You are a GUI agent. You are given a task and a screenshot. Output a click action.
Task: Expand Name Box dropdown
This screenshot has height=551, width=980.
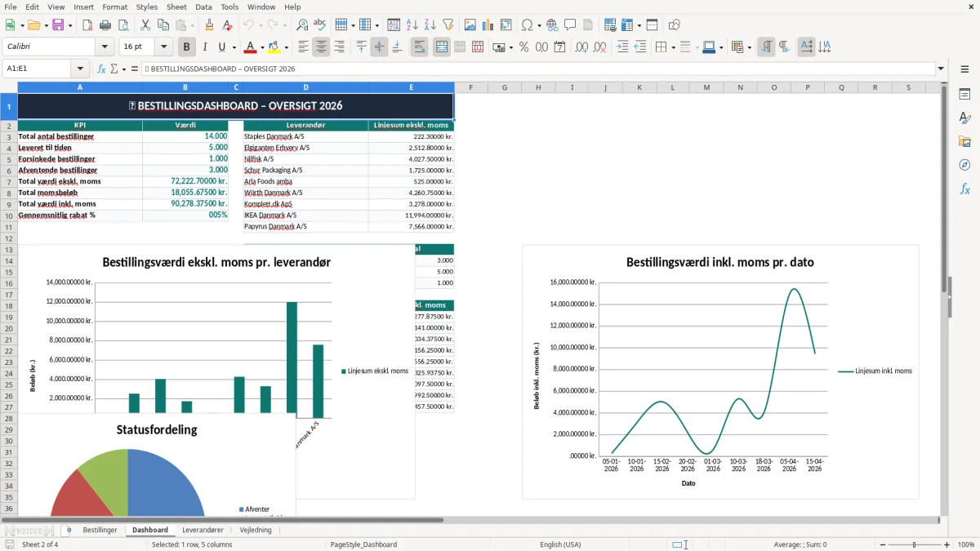point(80,69)
